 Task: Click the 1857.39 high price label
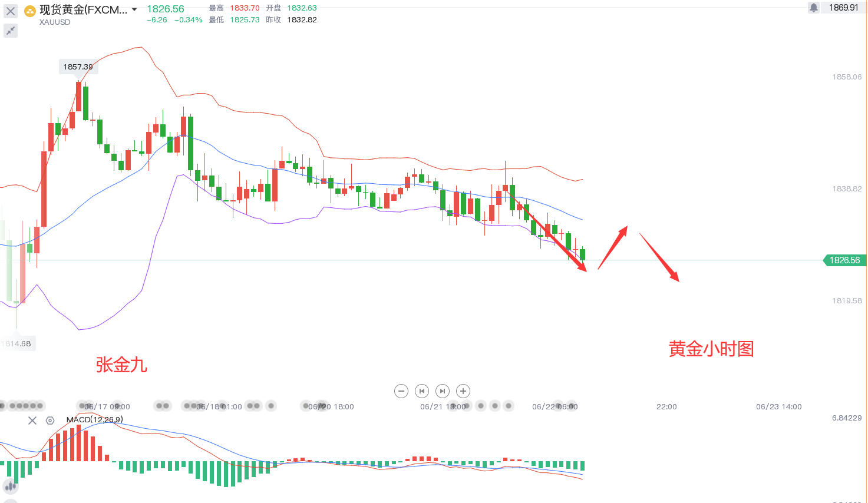pyautogui.click(x=78, y=67)
